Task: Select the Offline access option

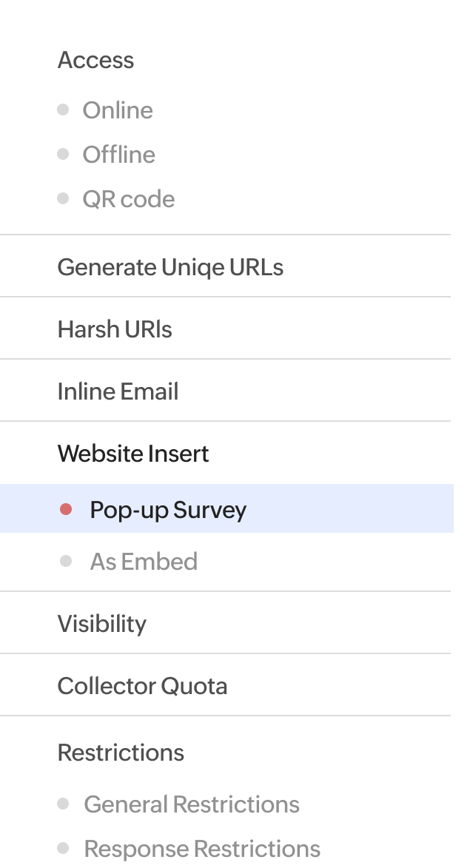Action: click(x=118, y=155)
